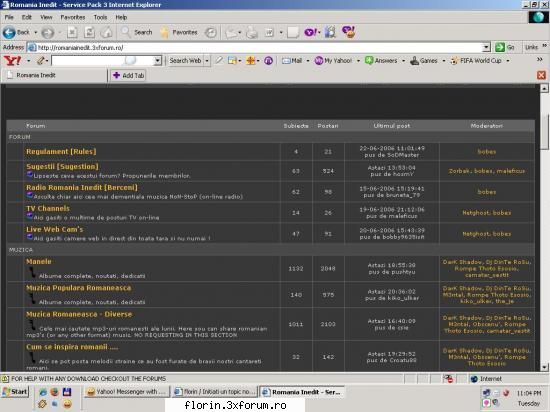Open the Search Web dropdown arrow

pyautogui.click(x=207, y=61)
